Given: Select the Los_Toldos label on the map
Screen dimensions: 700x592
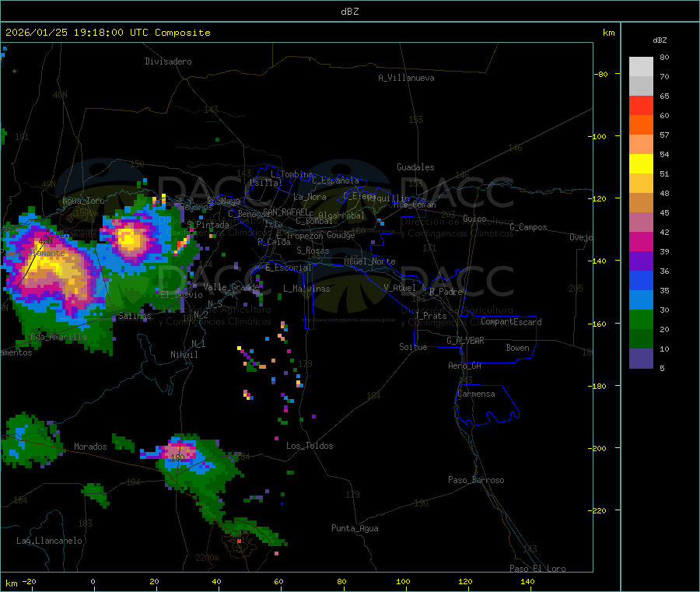Looking at the screenshot, I should click(x=310, y=446).
